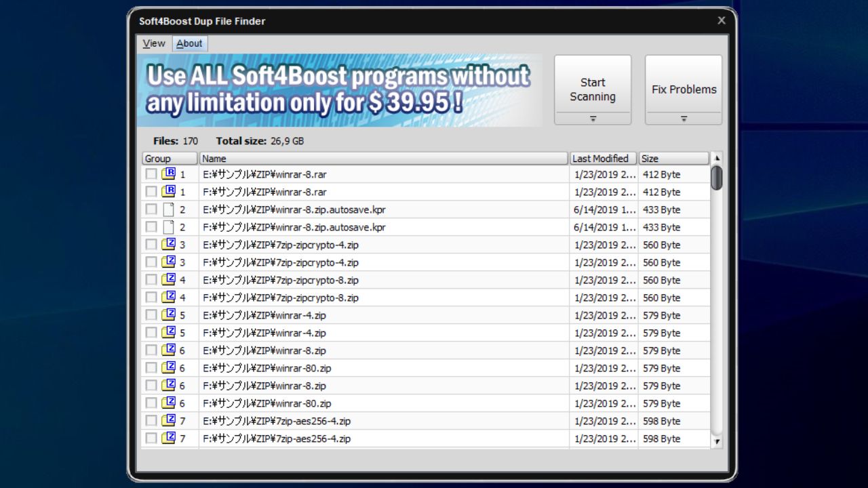Sort by the Size column header
The width and height of the screenshot is (868, 488).
[x=674, y=159]
